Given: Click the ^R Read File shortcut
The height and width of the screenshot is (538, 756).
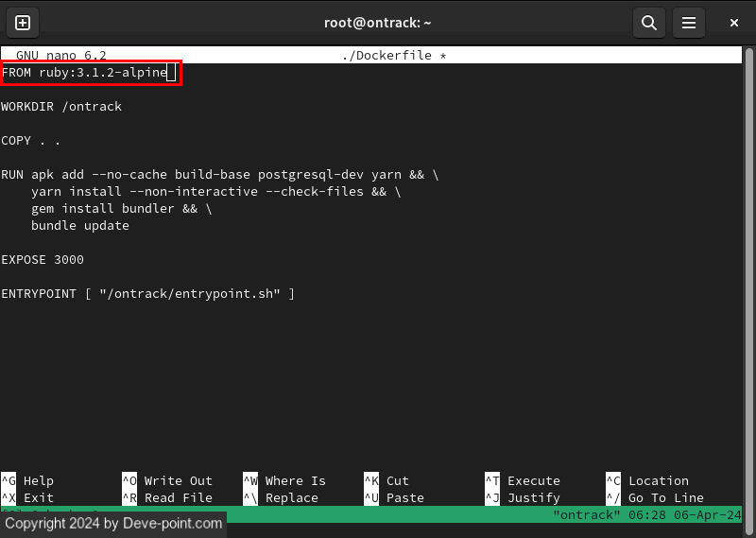Looking at the screenshot, I should (x=167, y=497).
